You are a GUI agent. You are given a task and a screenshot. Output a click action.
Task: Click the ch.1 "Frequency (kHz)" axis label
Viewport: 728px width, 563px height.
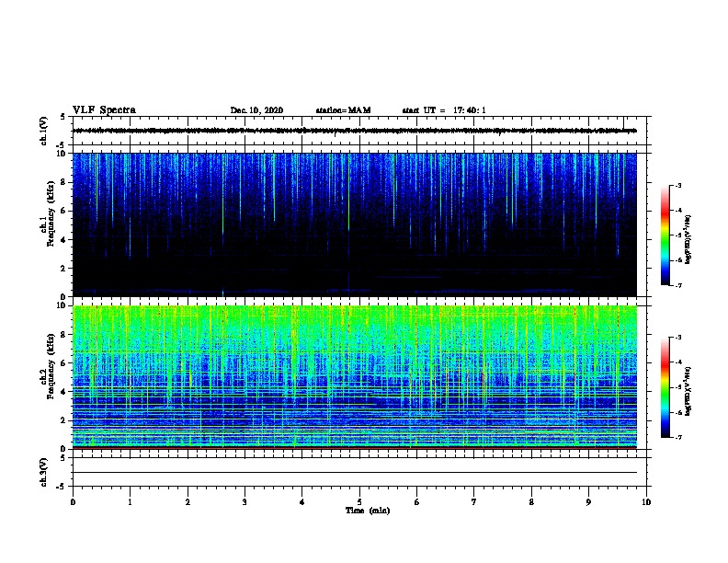pyautogui.click(x=51, y=213)
